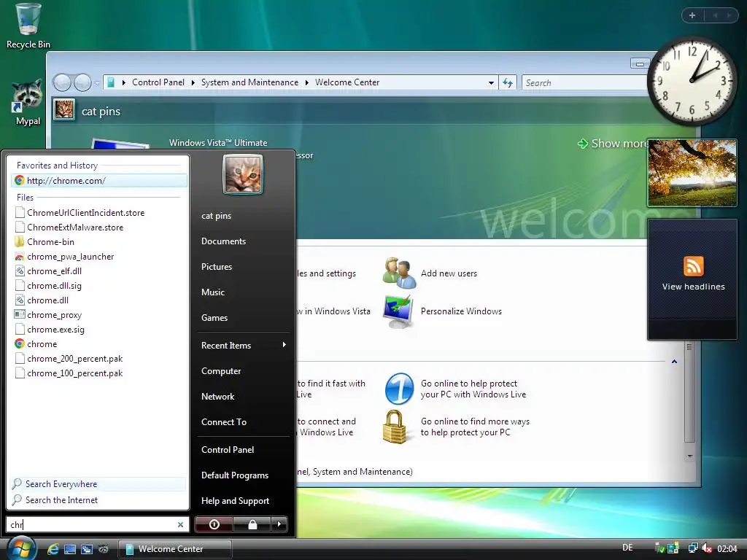This screenshot has width=747, height=560.
Task: Launch Internet Explorer from Quick Launch
Action: pos(53,549)
